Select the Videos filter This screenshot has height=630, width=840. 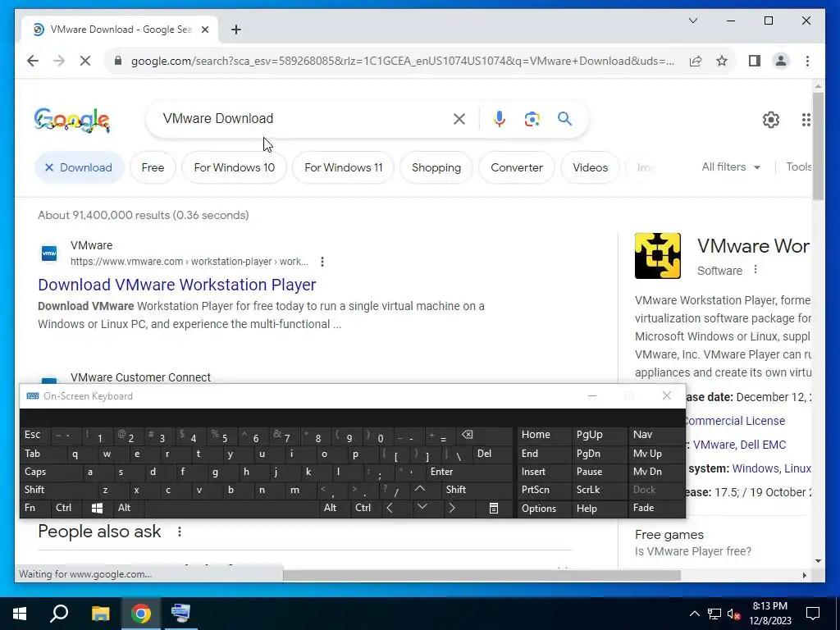590,167
